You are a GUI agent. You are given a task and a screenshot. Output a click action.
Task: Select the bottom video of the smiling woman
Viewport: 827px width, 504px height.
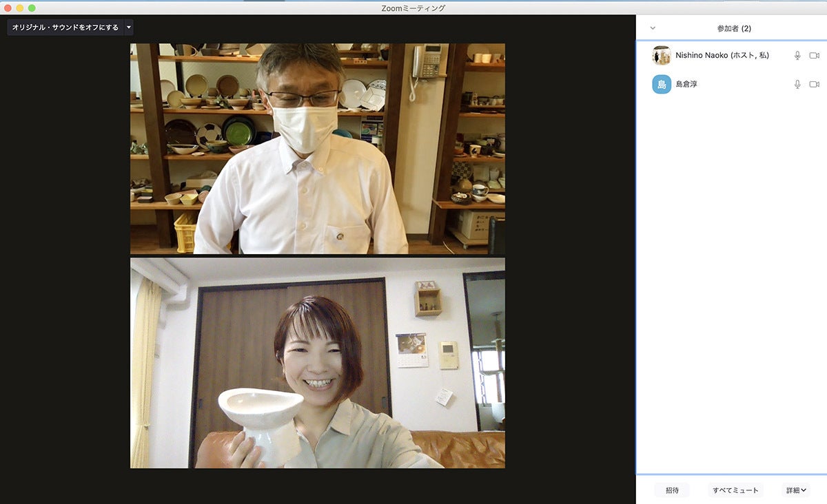(317, 363)
